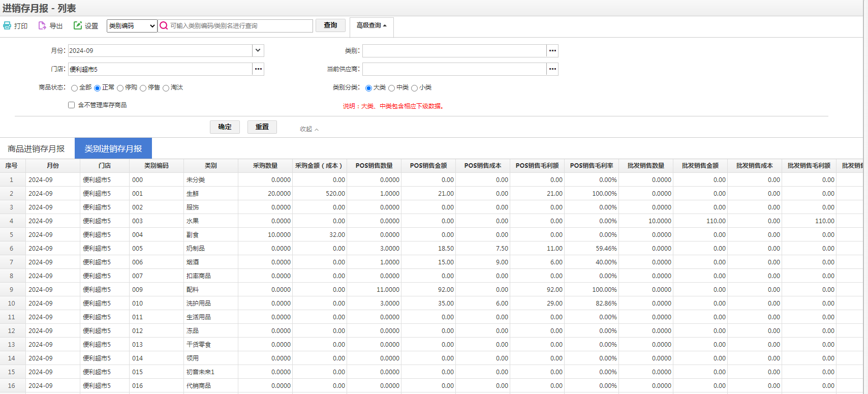Select the 类别进销存月报 tab

pos(113,148)
